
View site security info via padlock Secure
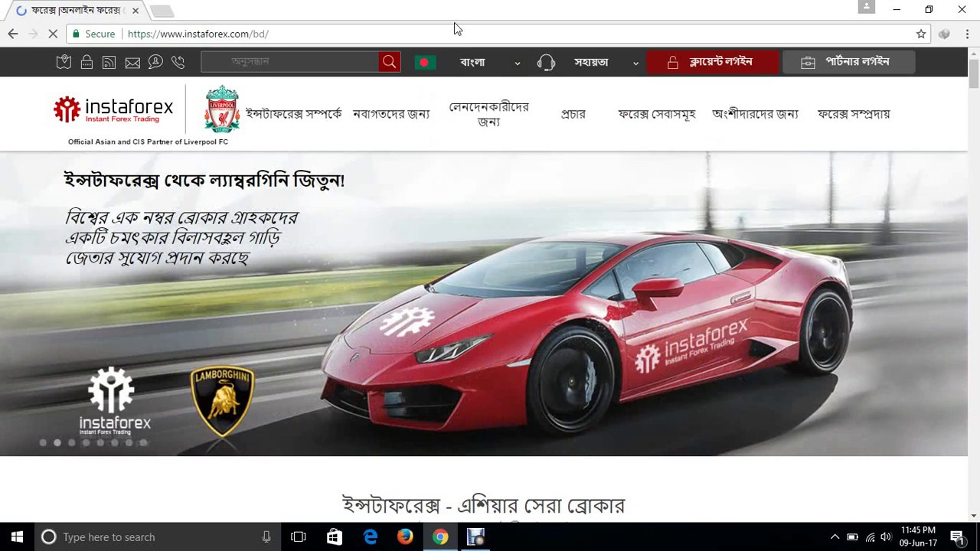[x=93, y=34]
